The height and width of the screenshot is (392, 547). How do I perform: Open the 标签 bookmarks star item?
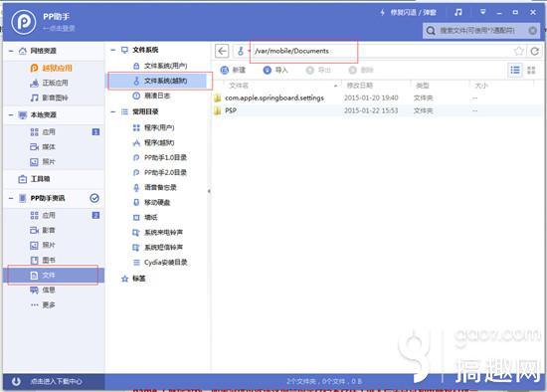point(133,279)
